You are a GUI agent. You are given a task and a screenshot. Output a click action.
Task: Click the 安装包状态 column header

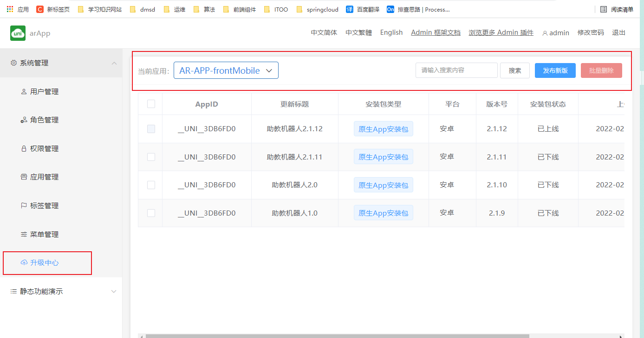pyautogui.click(x=548, y=104)
